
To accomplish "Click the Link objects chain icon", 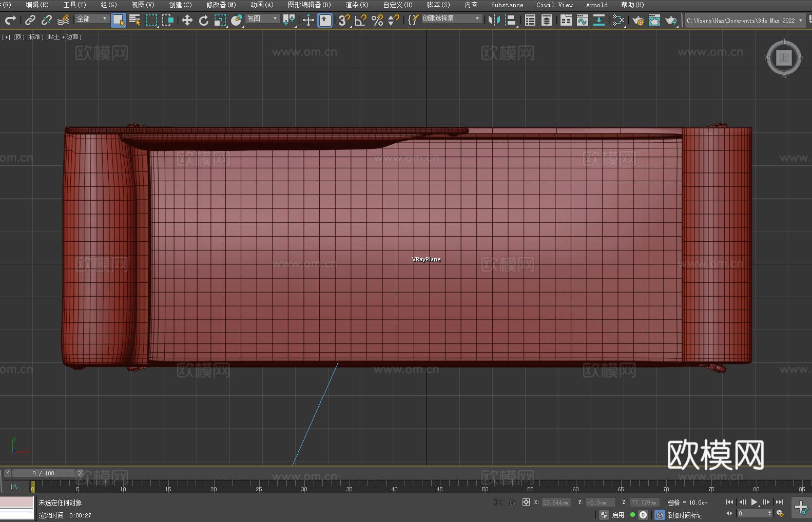I will pyautogui.click(x=30, y=20).
